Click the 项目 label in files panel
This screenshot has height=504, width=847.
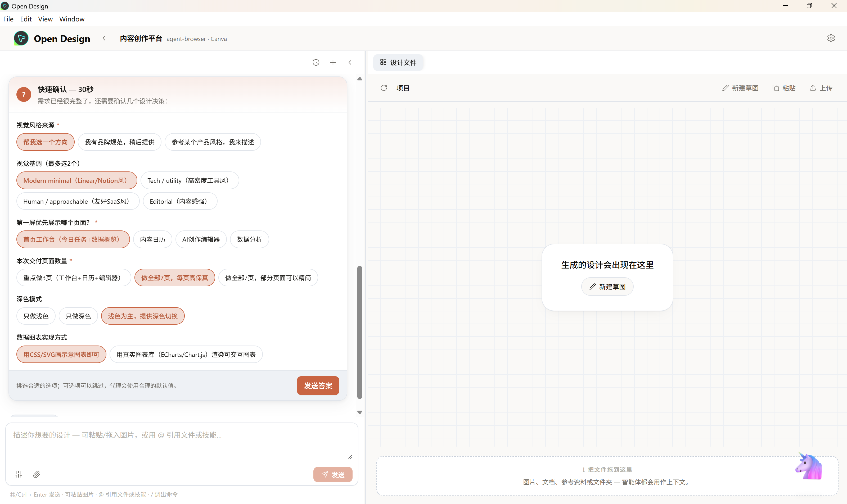click(403, 88)
